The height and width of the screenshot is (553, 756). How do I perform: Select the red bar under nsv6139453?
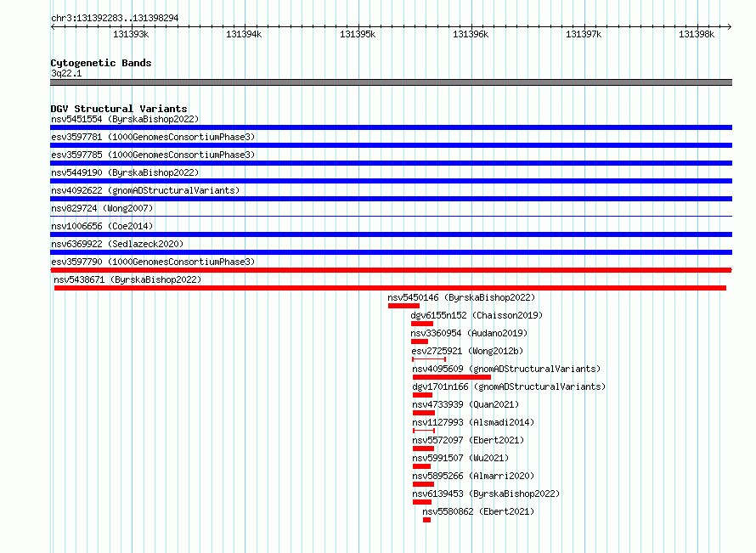[x=422, y=502]
